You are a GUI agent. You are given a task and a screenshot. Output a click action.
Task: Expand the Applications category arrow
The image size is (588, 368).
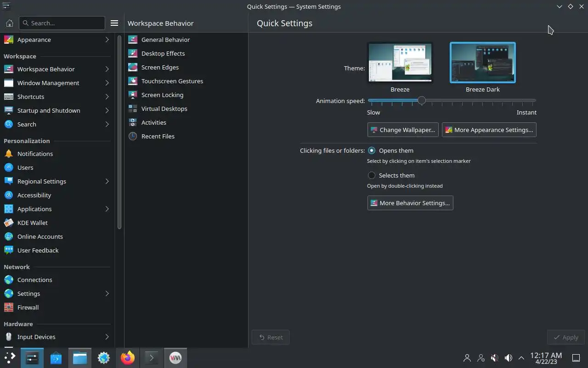pos(107,209)
